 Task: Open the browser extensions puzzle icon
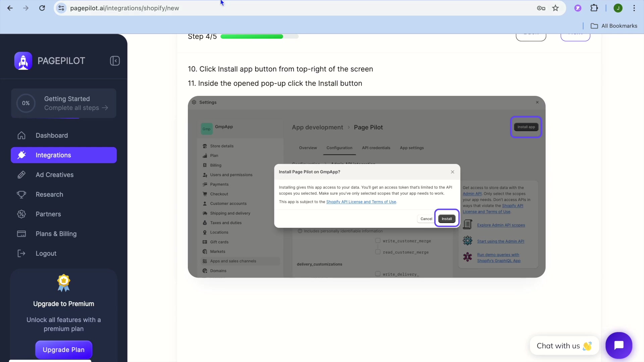click(594, 8)
